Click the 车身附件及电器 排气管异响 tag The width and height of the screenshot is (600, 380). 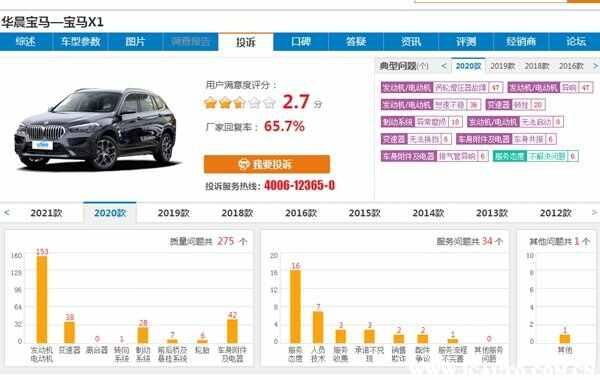pyautogui.click(x=434, y=156)
